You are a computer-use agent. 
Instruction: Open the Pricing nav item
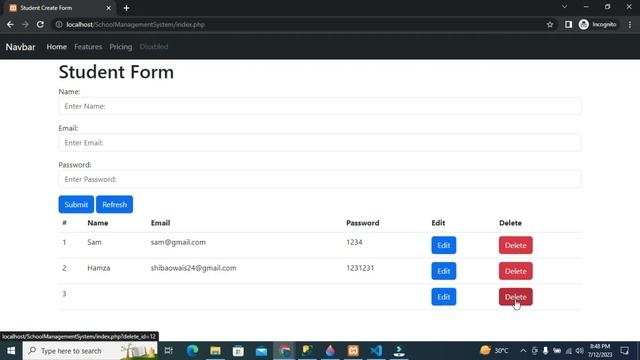tap(121, 47)
